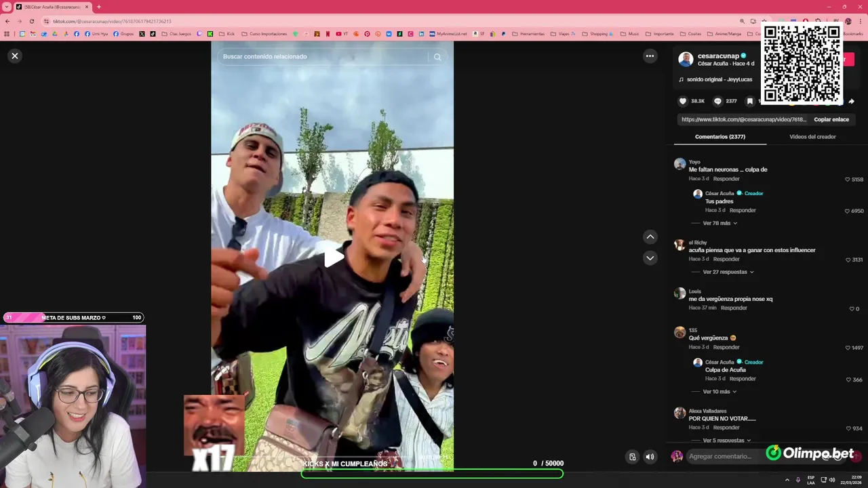Like 'Culpa de Acuña' reply with 366 likes

(x=848, y=380)
